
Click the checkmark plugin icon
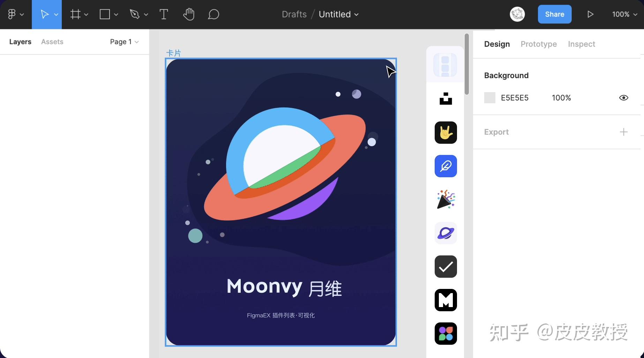pos(446,267)
